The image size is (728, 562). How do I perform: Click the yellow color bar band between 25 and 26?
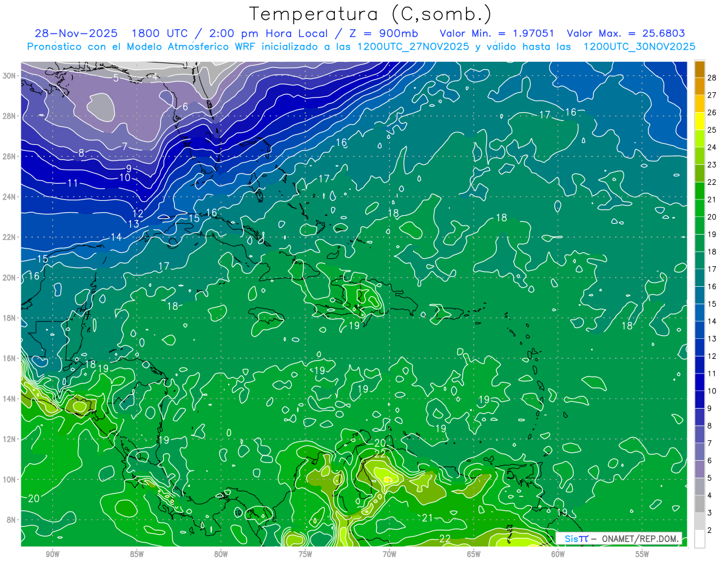click(699, 121)
